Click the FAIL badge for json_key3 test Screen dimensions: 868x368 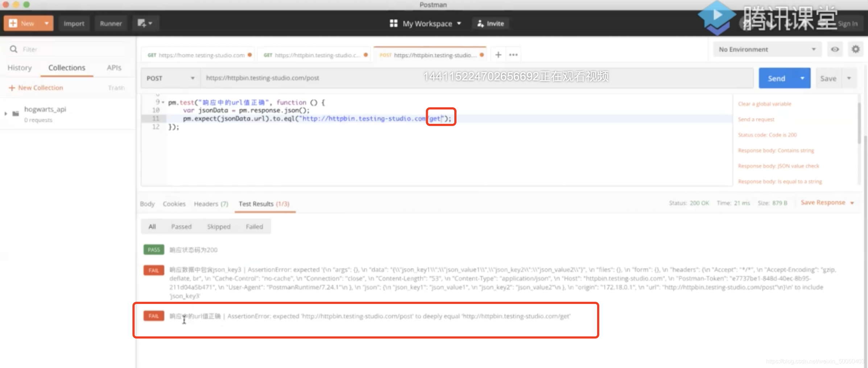coord(154,271)
